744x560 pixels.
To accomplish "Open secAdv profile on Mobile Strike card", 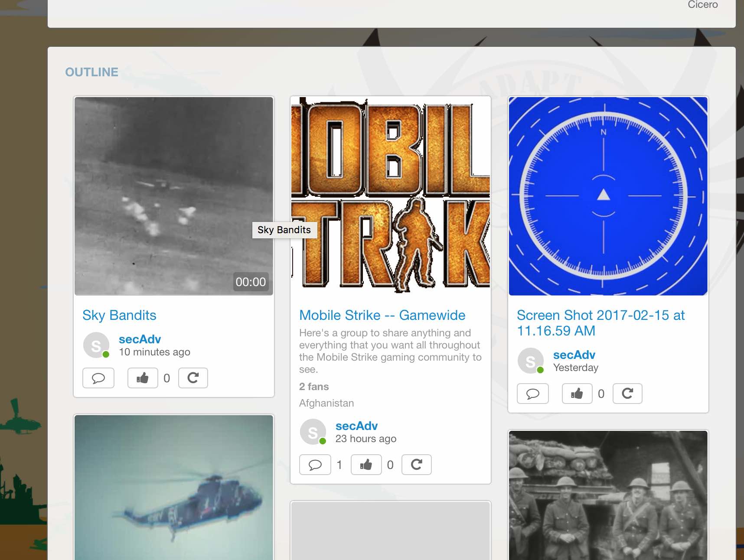I will click(356, 426).
